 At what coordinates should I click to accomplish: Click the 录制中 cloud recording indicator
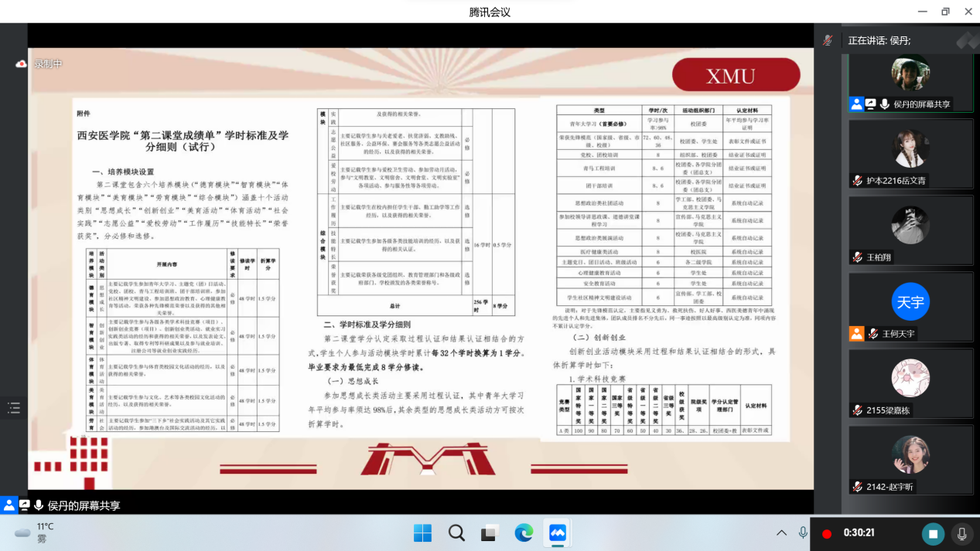[39, 64]
